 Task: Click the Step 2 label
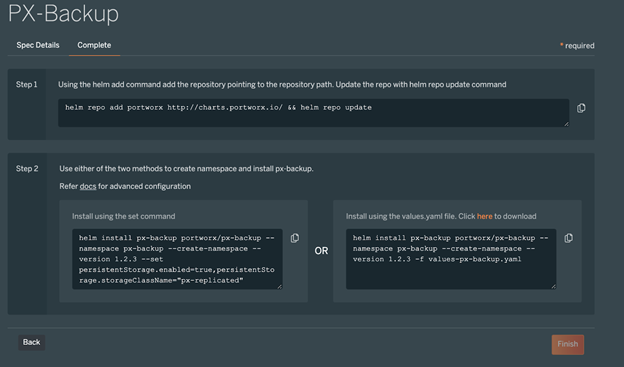pos(27,169)
